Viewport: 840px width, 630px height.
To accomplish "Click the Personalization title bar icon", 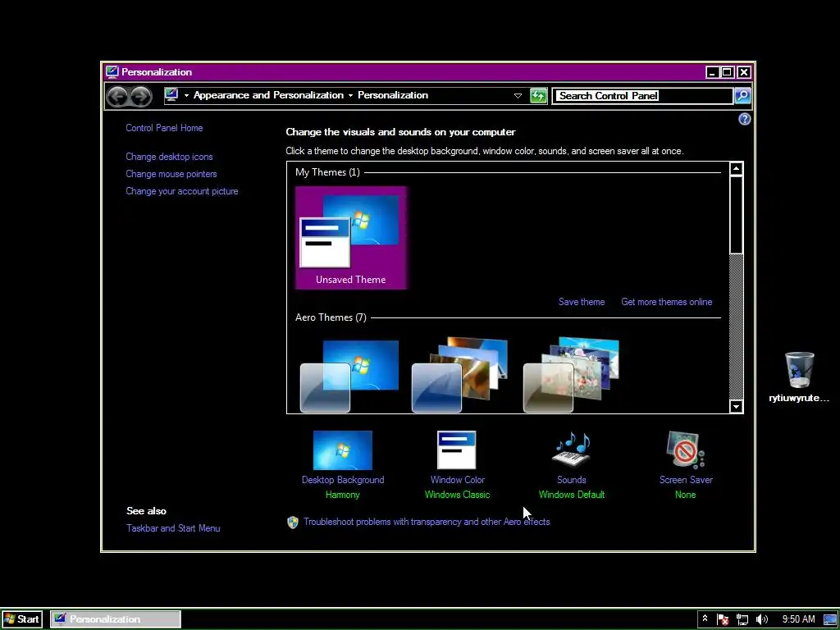I will click(112, 72).
